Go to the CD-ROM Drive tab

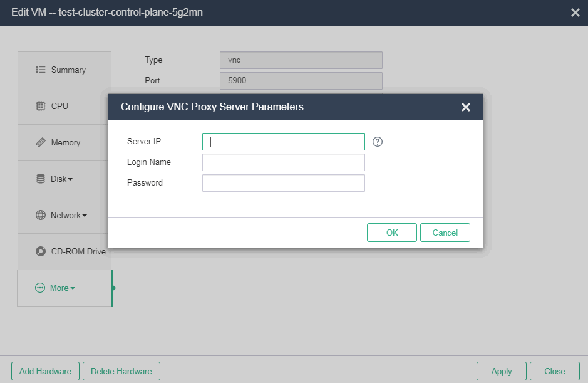pyautogui.click(x=64, y=251)
